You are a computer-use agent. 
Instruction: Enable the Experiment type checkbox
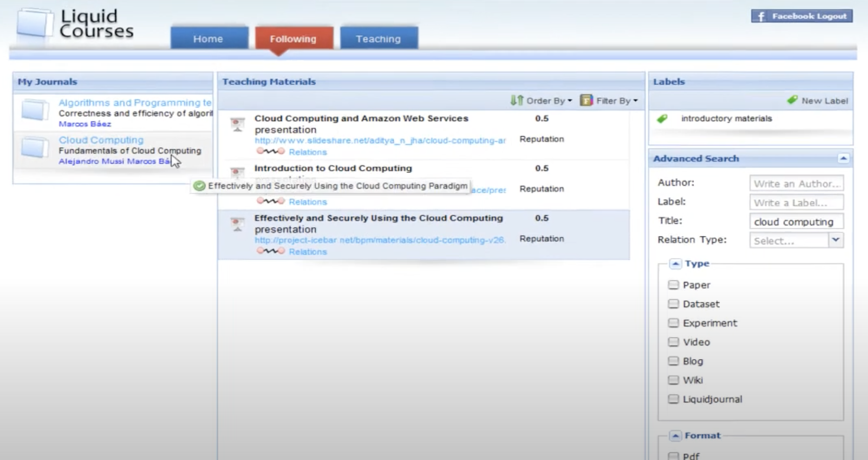click(673, 323)
